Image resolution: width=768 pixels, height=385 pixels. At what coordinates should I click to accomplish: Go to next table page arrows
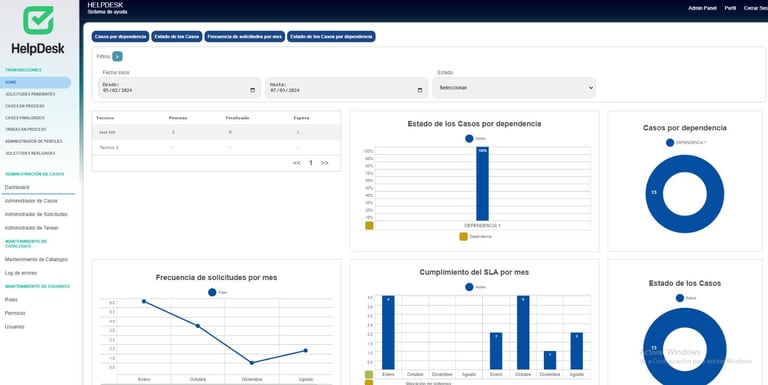tap(324, 163)
